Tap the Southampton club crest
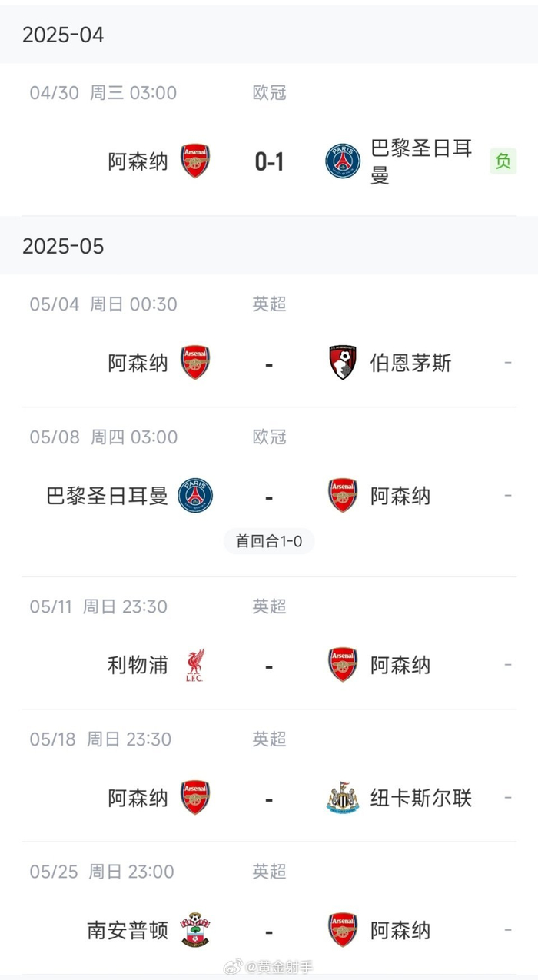The height and width of the screenshot is (980, 538). click(195, 931)
